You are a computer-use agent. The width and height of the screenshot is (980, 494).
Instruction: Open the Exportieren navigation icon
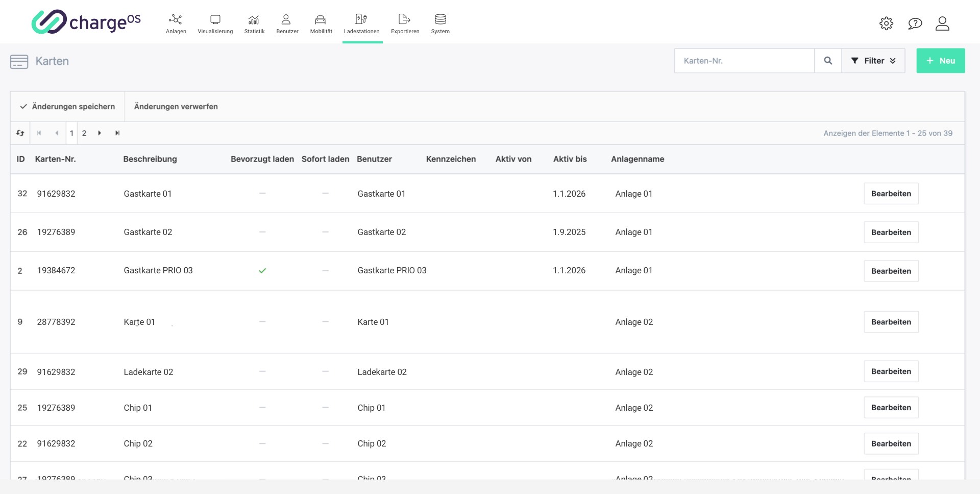pos(404,19)
